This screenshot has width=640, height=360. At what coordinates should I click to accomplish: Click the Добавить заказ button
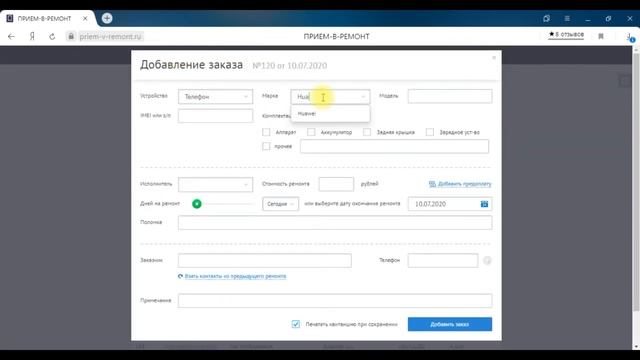click(x=450, y=324)
